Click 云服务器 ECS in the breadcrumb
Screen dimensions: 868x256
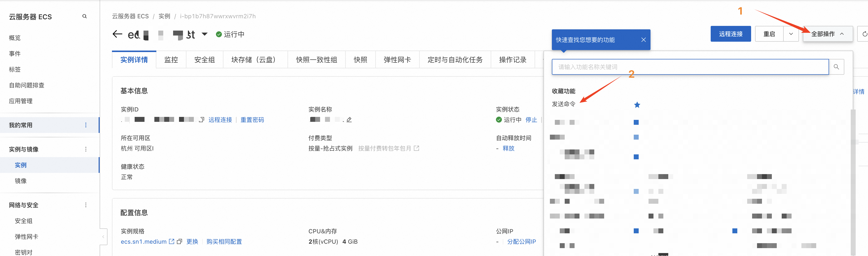pos(130,16)
